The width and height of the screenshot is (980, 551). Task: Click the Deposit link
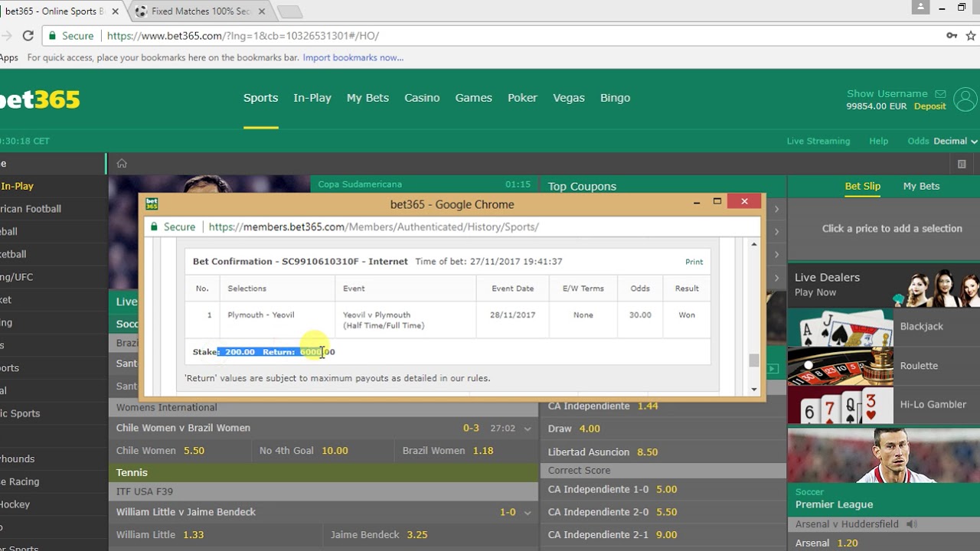930,106
